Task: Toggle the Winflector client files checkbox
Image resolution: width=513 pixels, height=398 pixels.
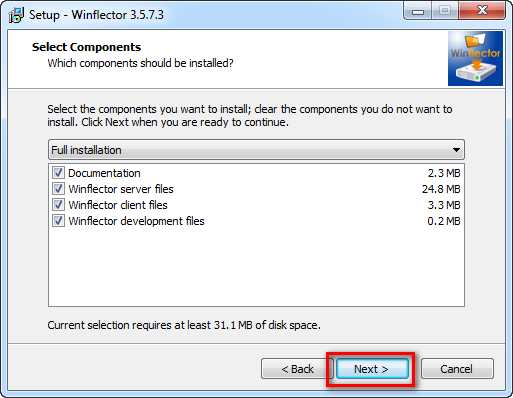Action: 58,205
